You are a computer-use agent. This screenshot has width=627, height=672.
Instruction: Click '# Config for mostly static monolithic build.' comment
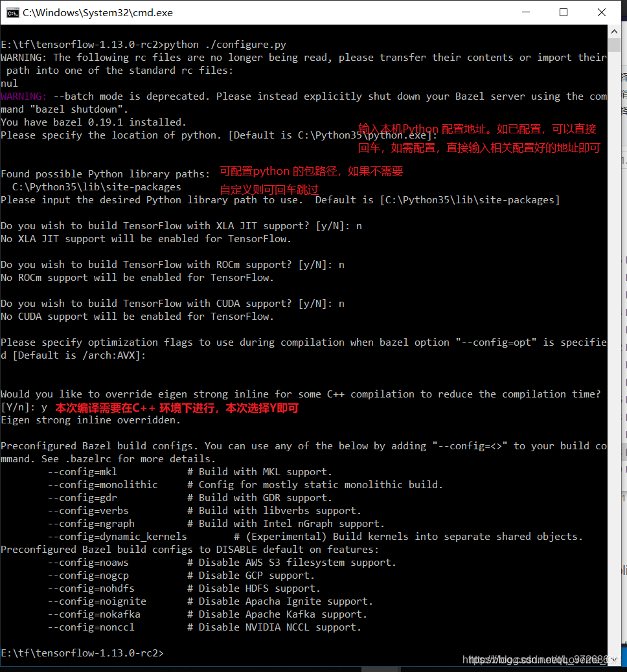point(315,485)
